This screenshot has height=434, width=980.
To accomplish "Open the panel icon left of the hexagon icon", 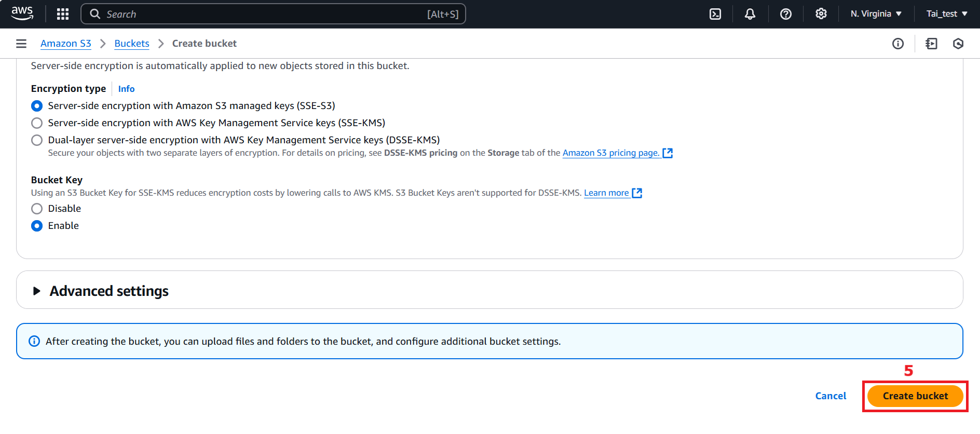I will pyautogui.click(x=932, y=44).
